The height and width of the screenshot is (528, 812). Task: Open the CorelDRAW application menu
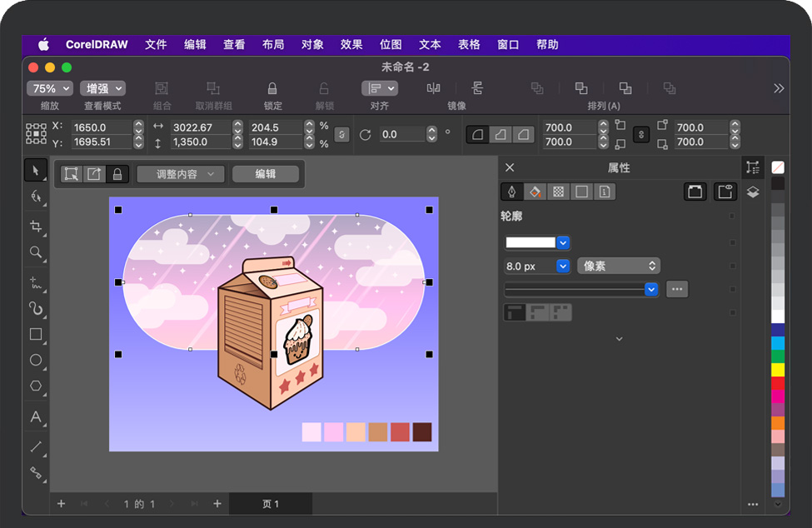tap(97, 44)
